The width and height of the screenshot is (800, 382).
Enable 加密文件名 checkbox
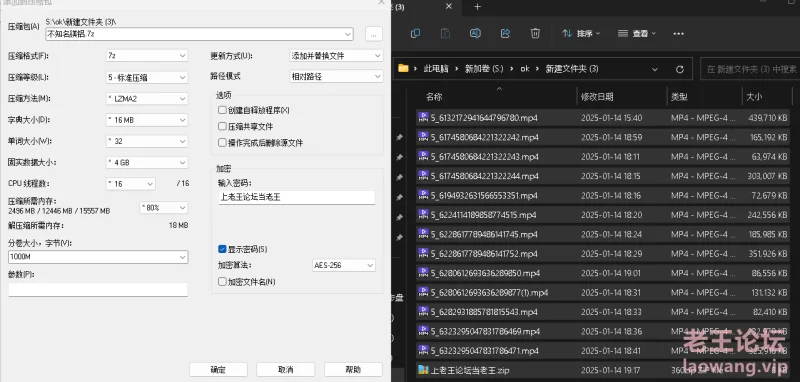click(222, 282)
